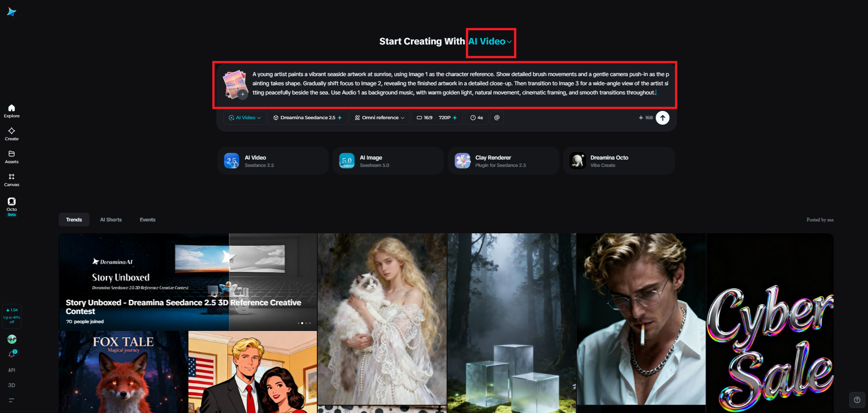This screenshot has height=413, width=868.
Task: Submit the prompt with the up-arrow button
Action: pyautogui.click(x=663, y=118)
